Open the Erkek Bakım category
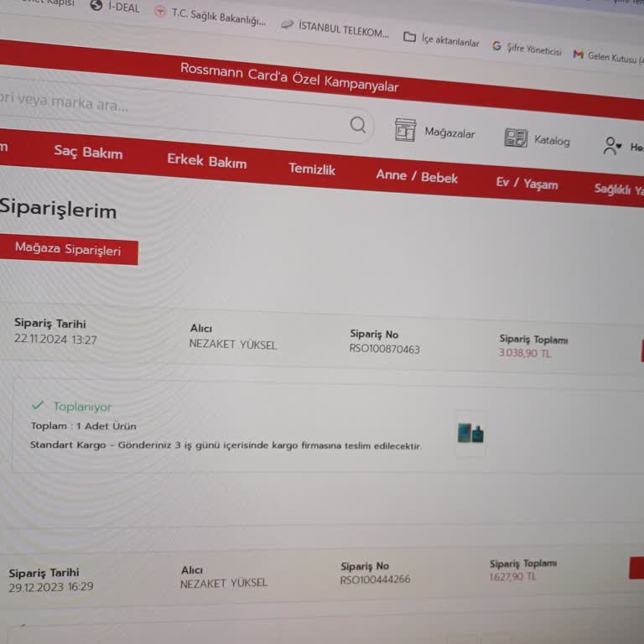644x644 pixels. (x=207, y=161)
